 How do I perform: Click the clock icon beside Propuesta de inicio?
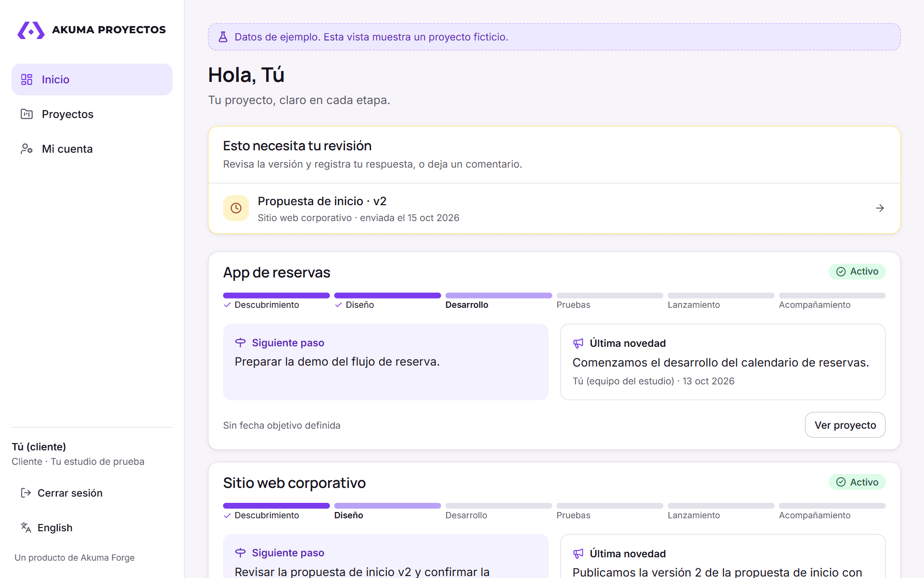pos(236,208)
